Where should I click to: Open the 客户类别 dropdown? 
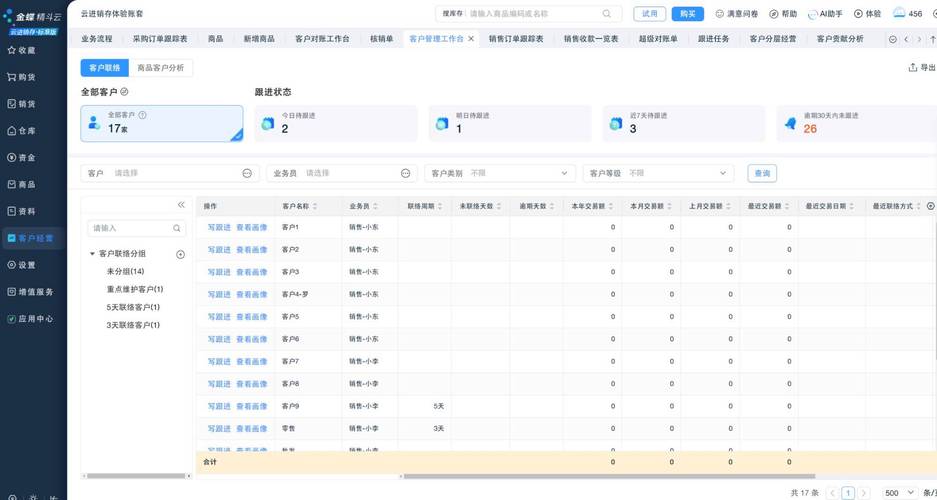pos(500,173)
